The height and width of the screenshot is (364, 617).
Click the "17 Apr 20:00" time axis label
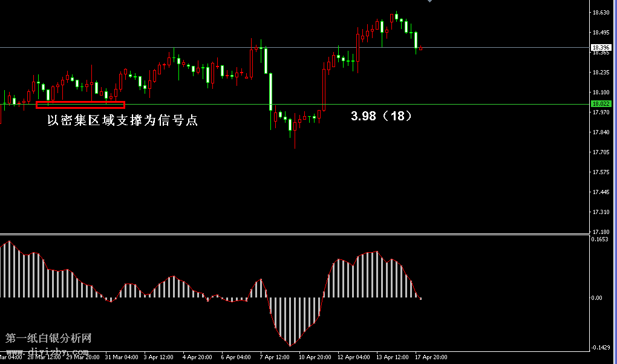coord(431,357)
